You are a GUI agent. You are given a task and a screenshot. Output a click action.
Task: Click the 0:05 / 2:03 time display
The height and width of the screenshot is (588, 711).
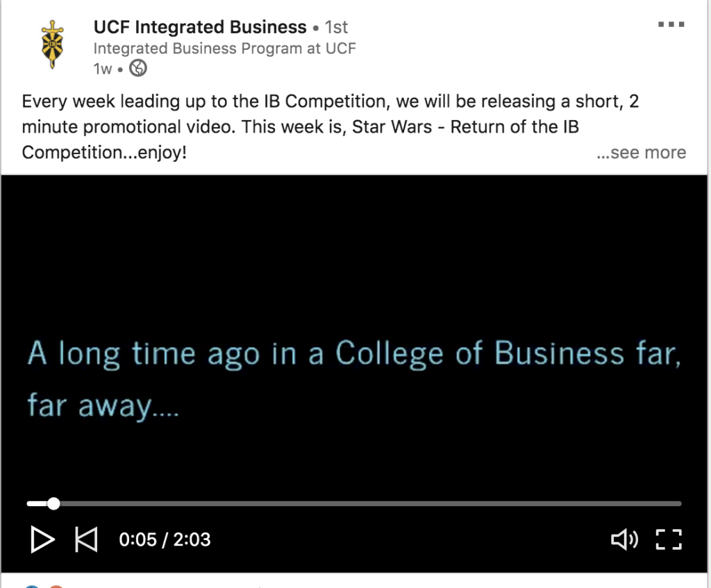click(x=165, y=539)
